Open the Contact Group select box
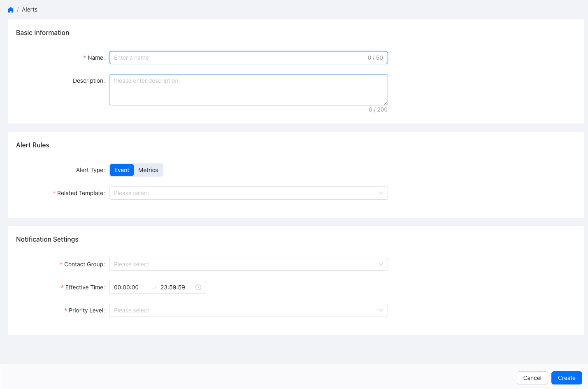Viewport: 588px width, 389px height. point(243,264)
